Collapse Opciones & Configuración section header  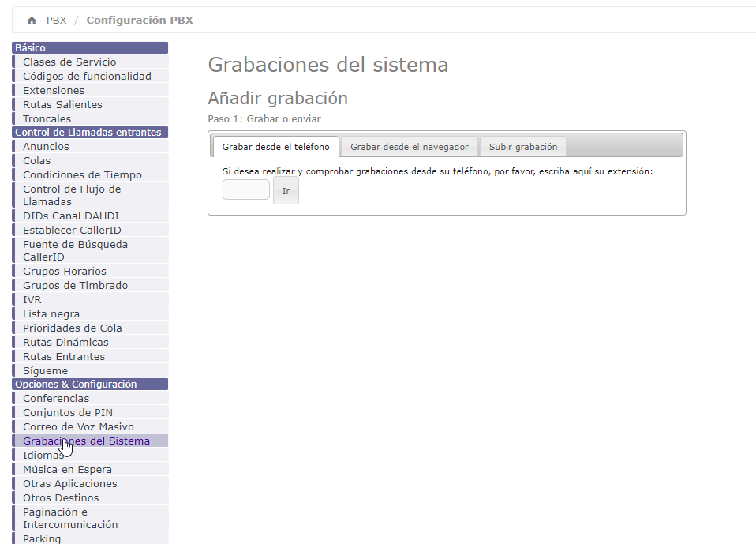point(90,385)
